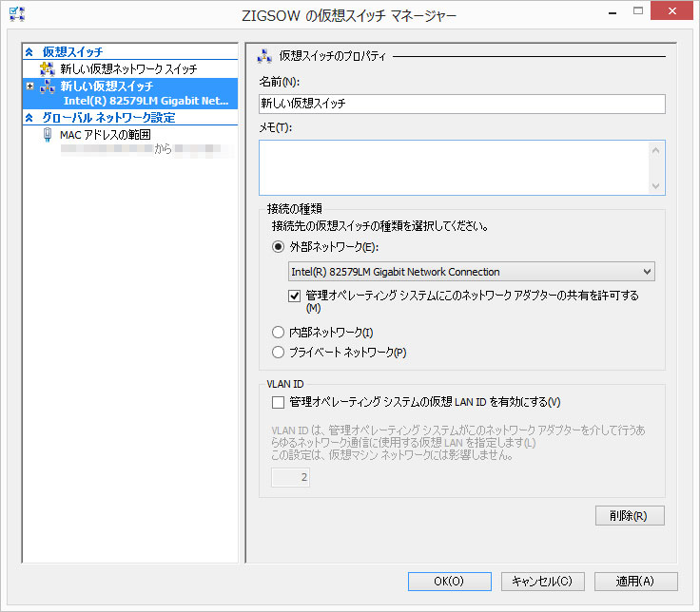The height and width of the screenshot is (612, 700).
Task: Click the VLAN ID number field
Action: (x=291, y=477)
